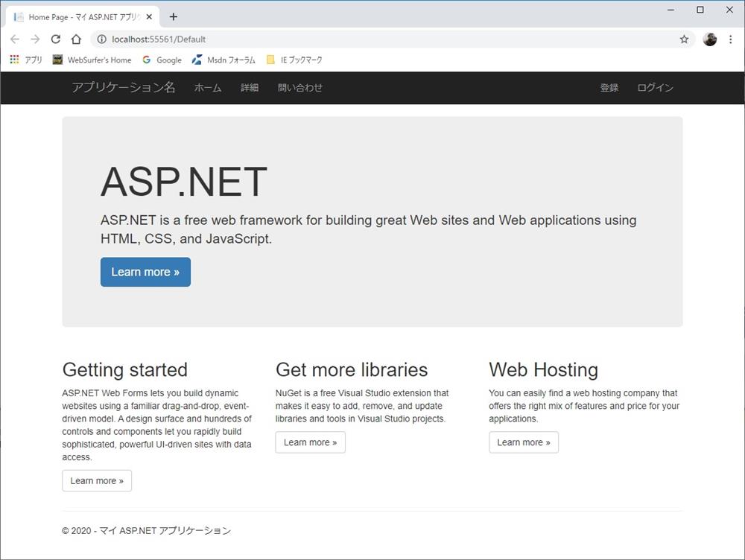Click the reload page icon
The height and width of the screenshot is (560, 745).
(x=55, y=39)
